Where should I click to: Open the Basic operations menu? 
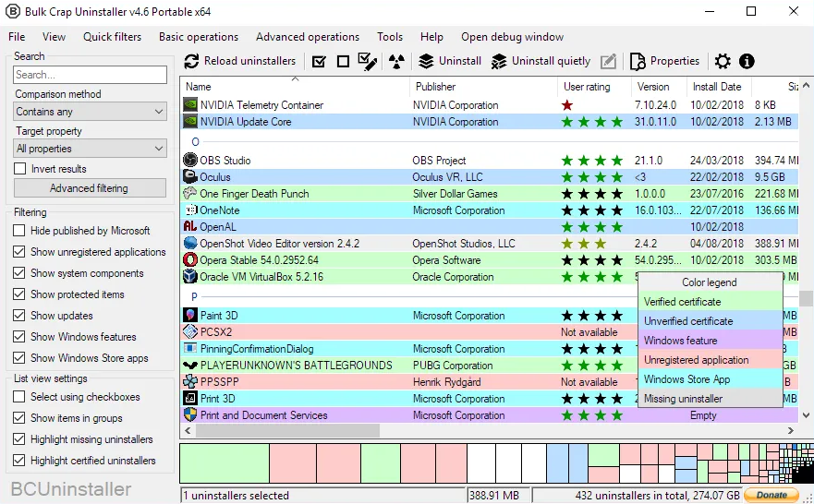click(199, 37)
